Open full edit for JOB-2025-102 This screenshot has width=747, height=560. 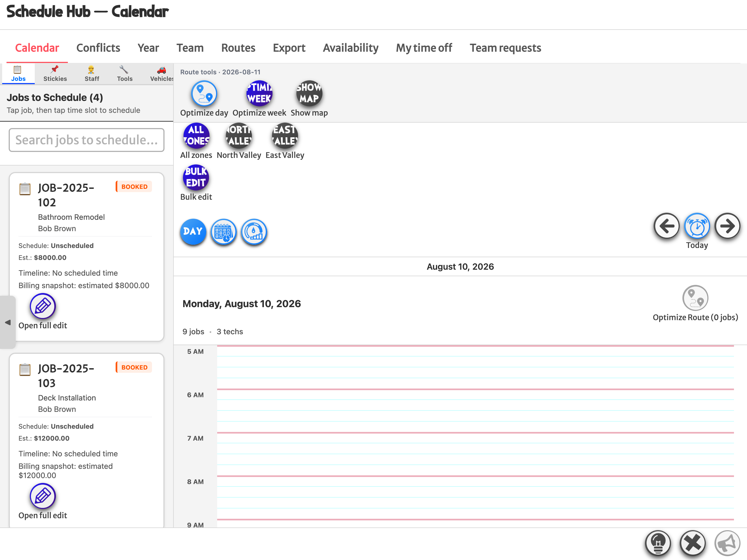tap(43, 306)
